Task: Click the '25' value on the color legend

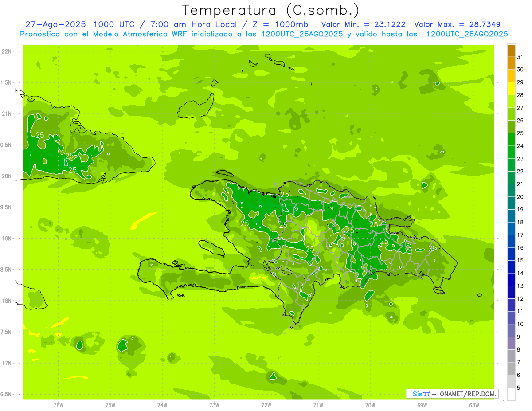Action: coord(520,133)
